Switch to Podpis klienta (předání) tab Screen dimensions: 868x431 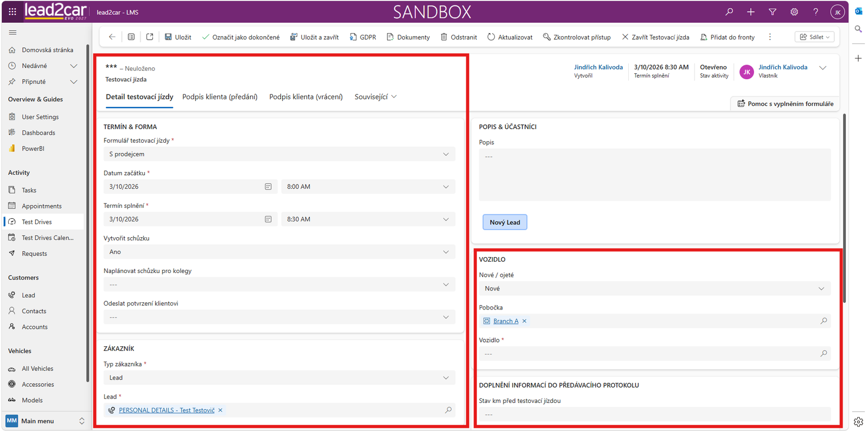[220, 97]
